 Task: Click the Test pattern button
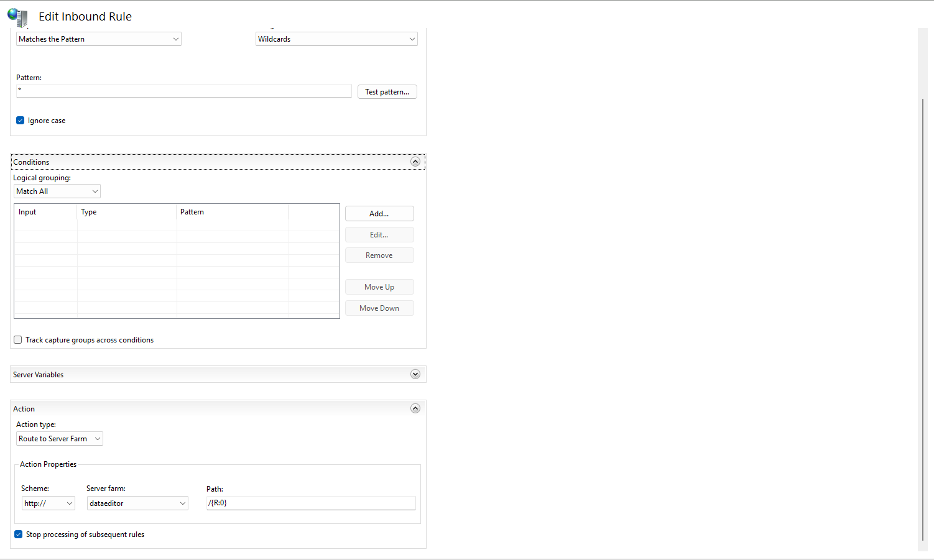pyautogui.click(x=387, y=92)
